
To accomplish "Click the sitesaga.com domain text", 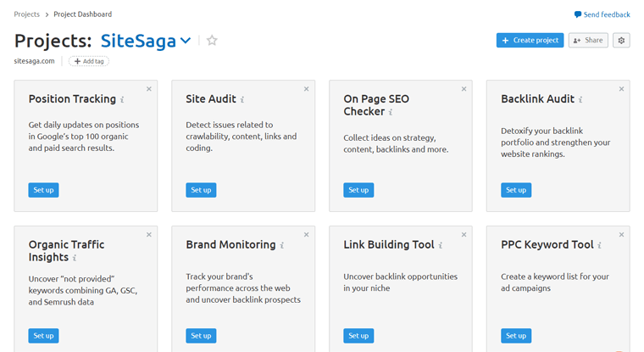I will point(34,61).
